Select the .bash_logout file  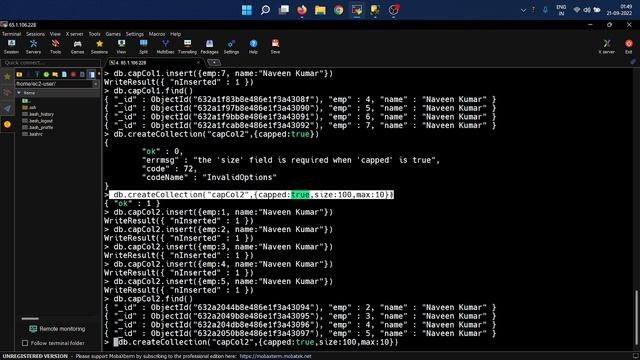37,121
